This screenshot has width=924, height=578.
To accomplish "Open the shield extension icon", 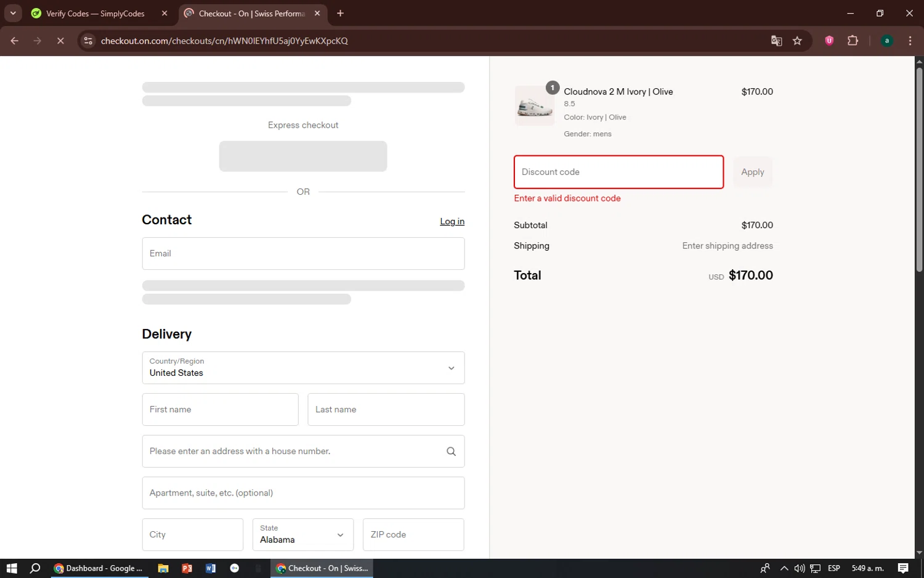I will (829, 41).
